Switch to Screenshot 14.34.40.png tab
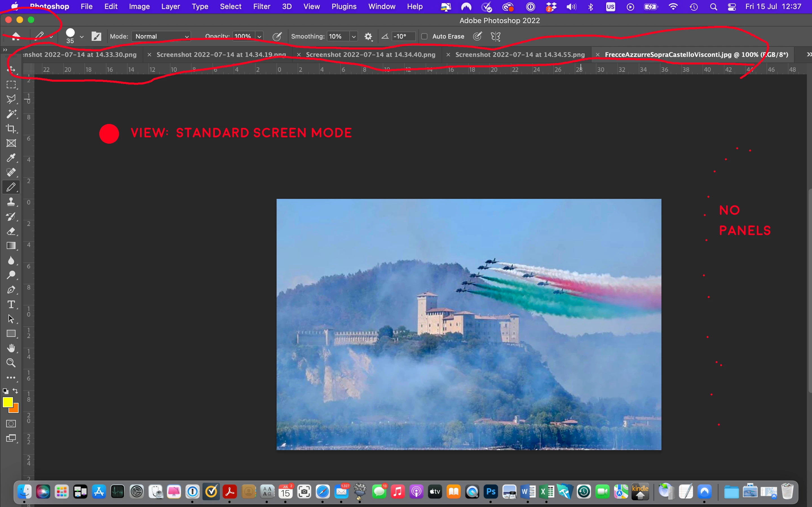This screenshot has height=507, width=812. point(370,55)
